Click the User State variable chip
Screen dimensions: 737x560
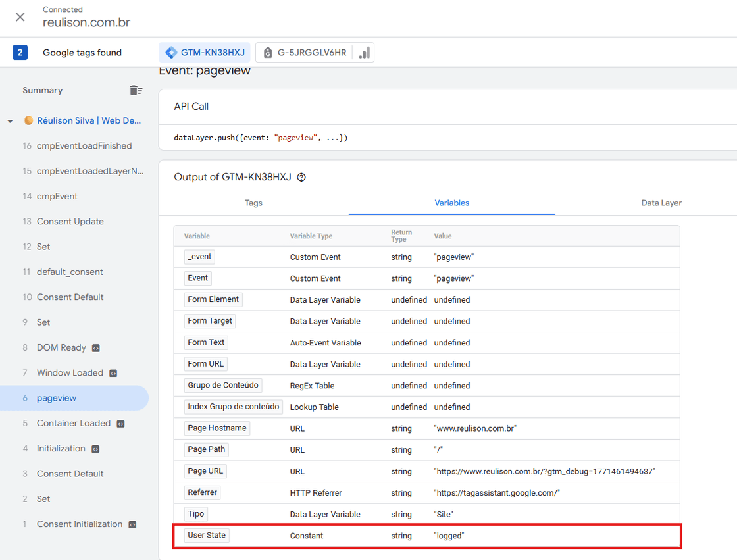click(x=206, y=535)
